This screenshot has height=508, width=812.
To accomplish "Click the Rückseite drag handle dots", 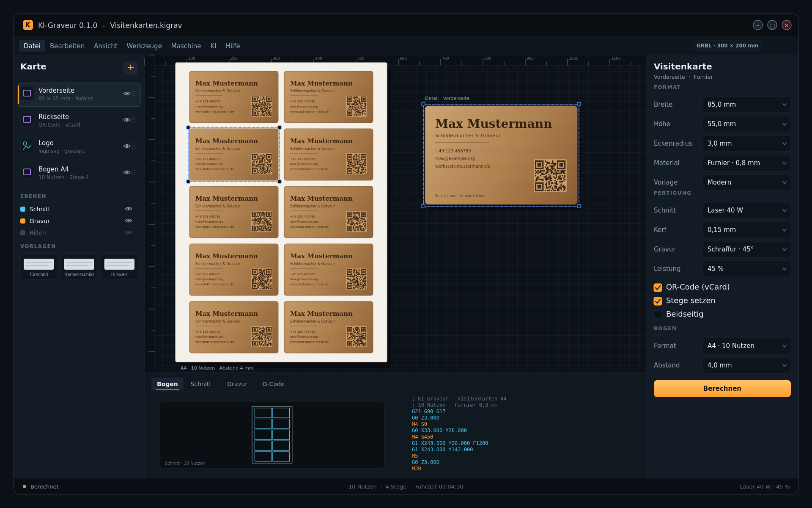I will pyautogui.click(x=134, y=120).
